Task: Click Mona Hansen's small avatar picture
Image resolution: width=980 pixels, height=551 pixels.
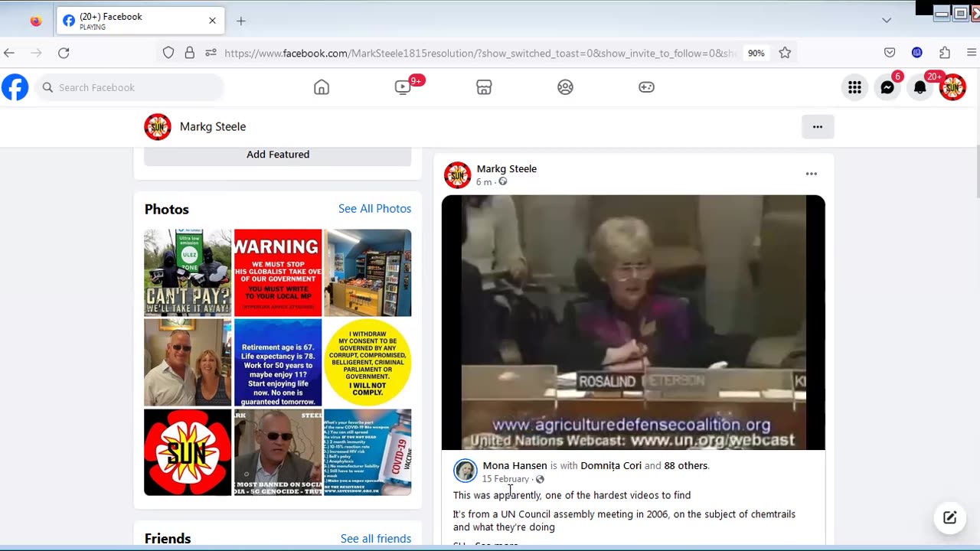Action: 465,471
